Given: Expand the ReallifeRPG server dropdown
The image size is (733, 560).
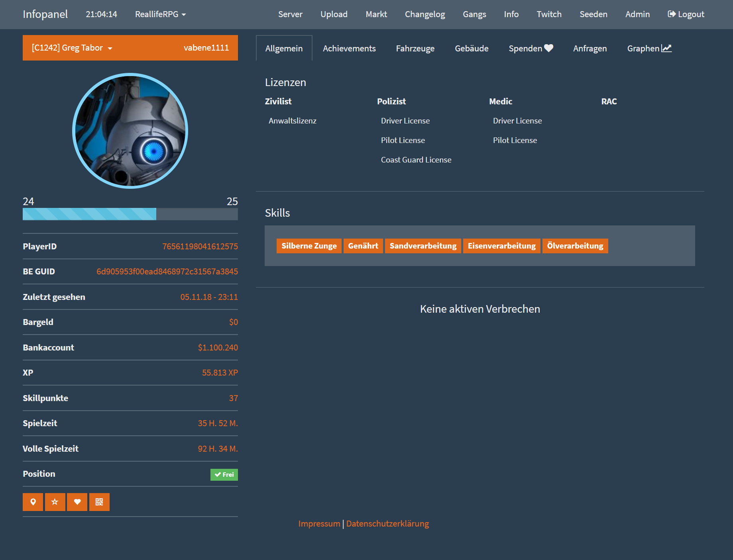Looking at the screenshot, I should [160, 14].
